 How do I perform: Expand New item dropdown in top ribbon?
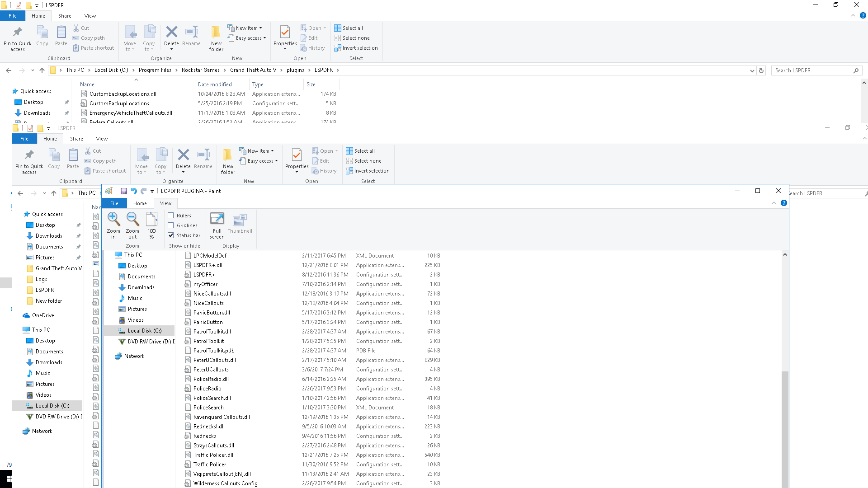tap(249, 28)
